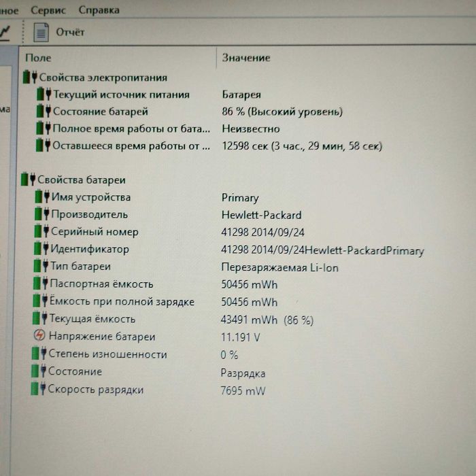Image resolution: width=476 pixels, height=476 pixels.
Task: Click value 43491 mWh (86 %)
Action: click(x=267, y=320)
